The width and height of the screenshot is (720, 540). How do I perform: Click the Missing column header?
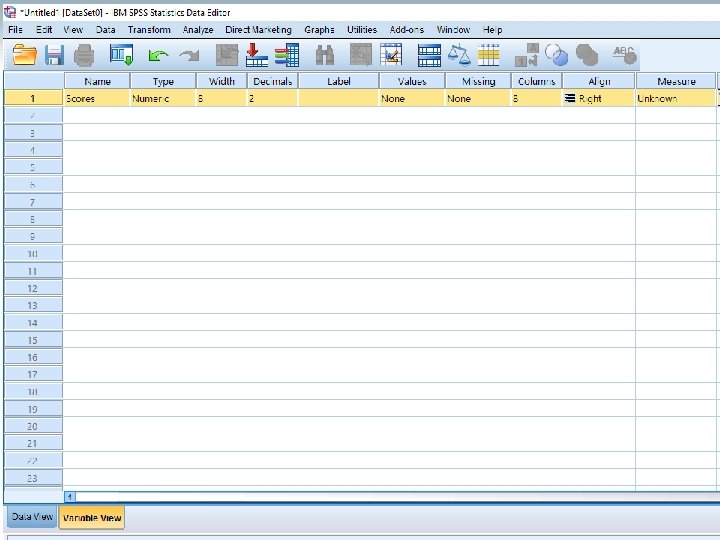tap(478, 81)
